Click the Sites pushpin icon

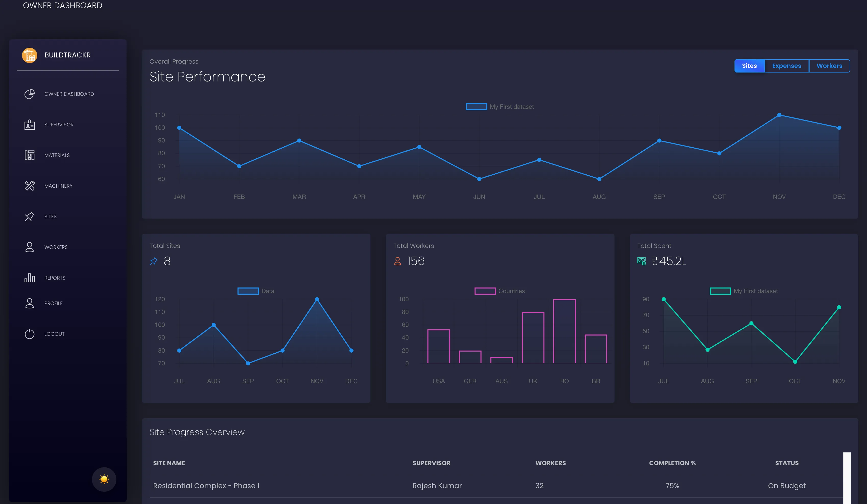[x=30, y=217]
